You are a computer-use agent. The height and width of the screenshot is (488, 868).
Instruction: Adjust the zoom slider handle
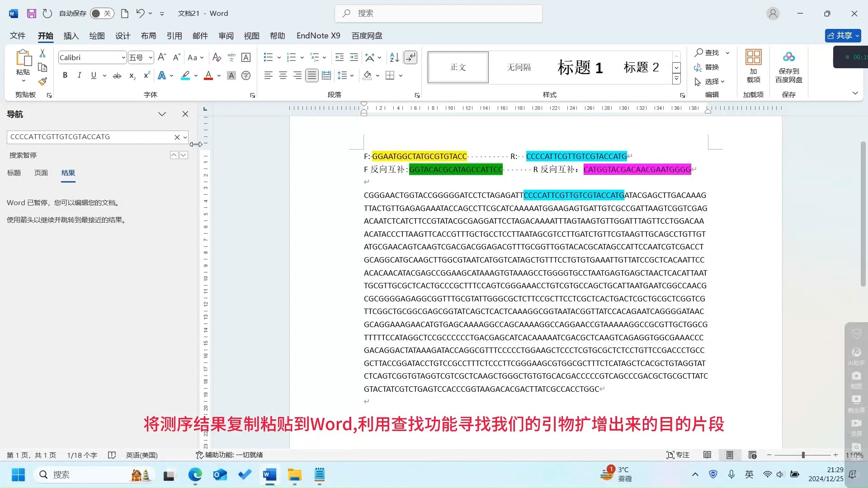pos(803,455)
